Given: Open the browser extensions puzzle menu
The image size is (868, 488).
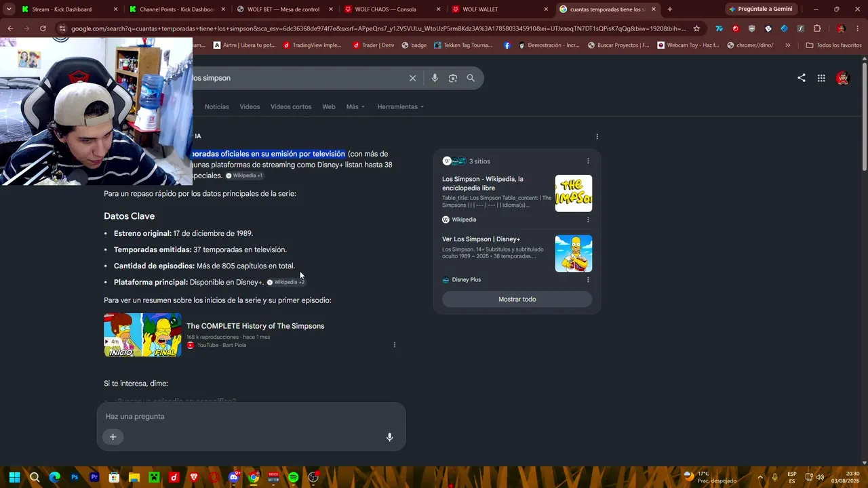Looking at the screenshot, I should (x=816, y=28).
